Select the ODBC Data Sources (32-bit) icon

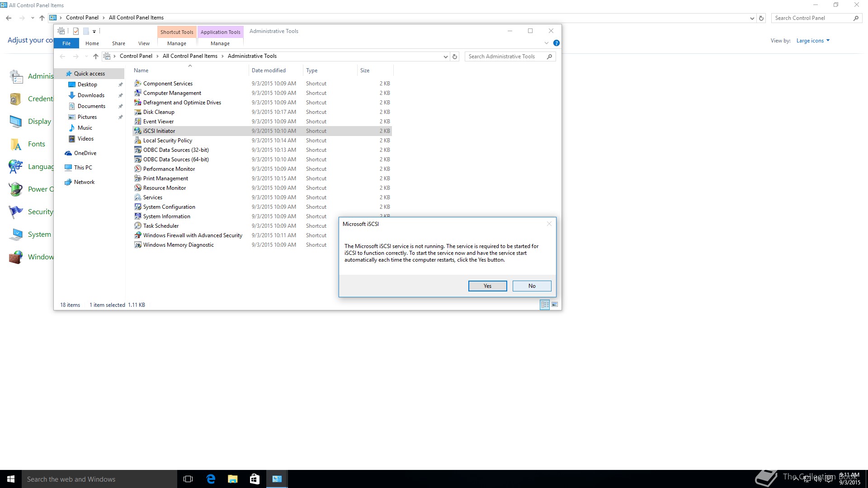(138, 150)
